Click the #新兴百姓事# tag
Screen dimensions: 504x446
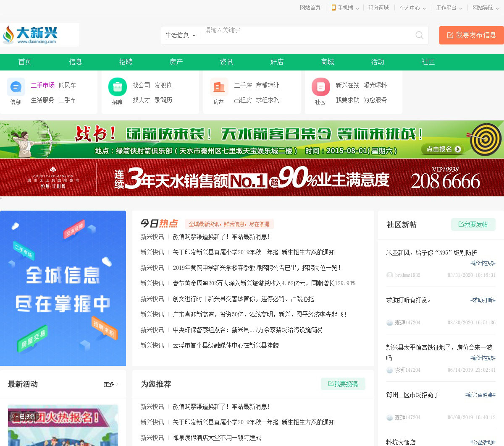tap(480, 395)
